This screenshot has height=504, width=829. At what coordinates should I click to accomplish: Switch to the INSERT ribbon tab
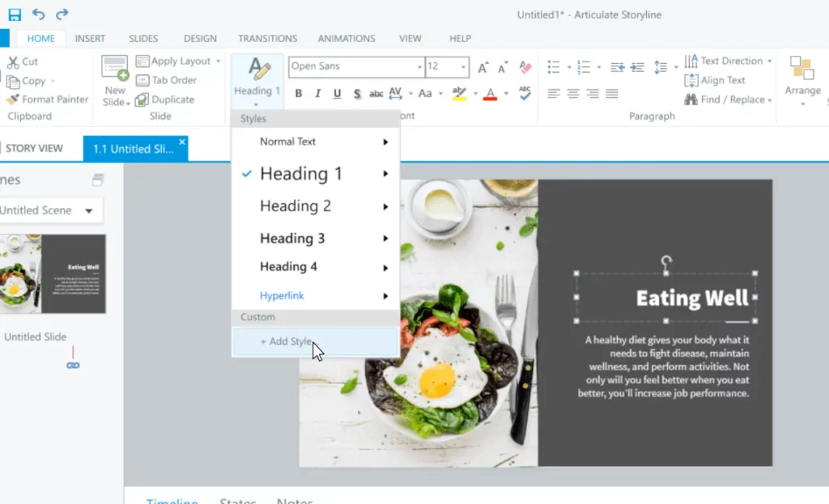pyautogui.click(x=90, y=38)
